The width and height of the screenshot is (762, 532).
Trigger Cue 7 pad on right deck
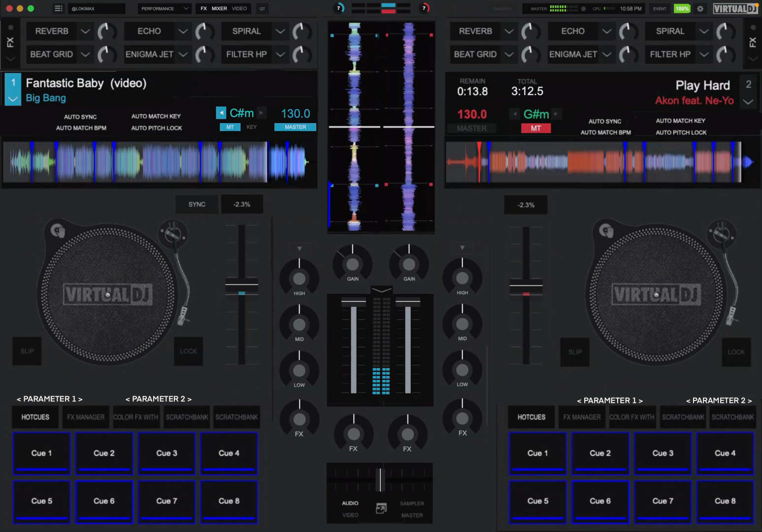[x=663, y=501]
